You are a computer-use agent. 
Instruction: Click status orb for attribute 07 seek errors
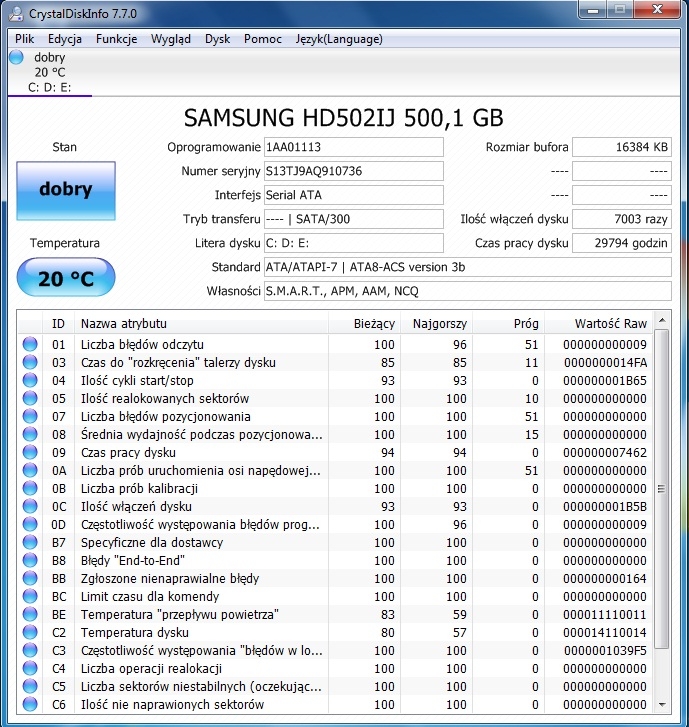30,416
